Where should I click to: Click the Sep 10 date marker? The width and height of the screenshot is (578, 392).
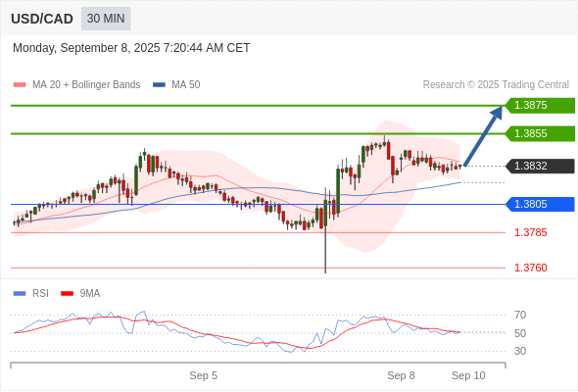(468, 375)
